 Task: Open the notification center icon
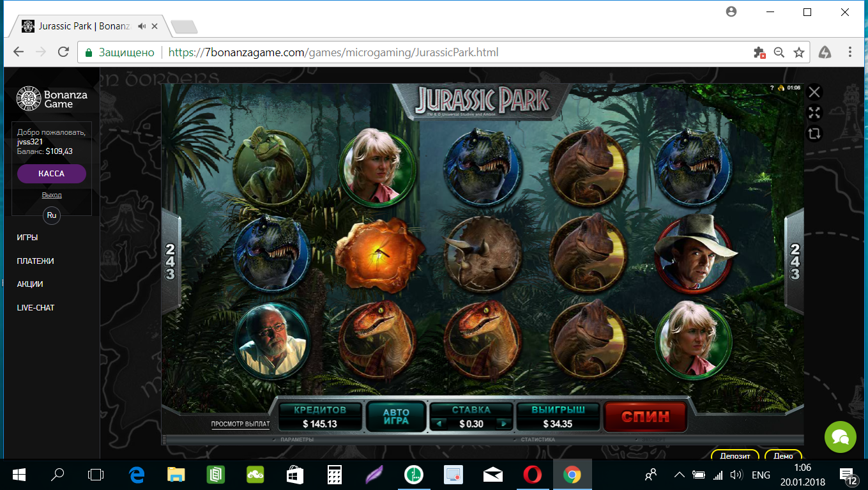click(850, 476)
